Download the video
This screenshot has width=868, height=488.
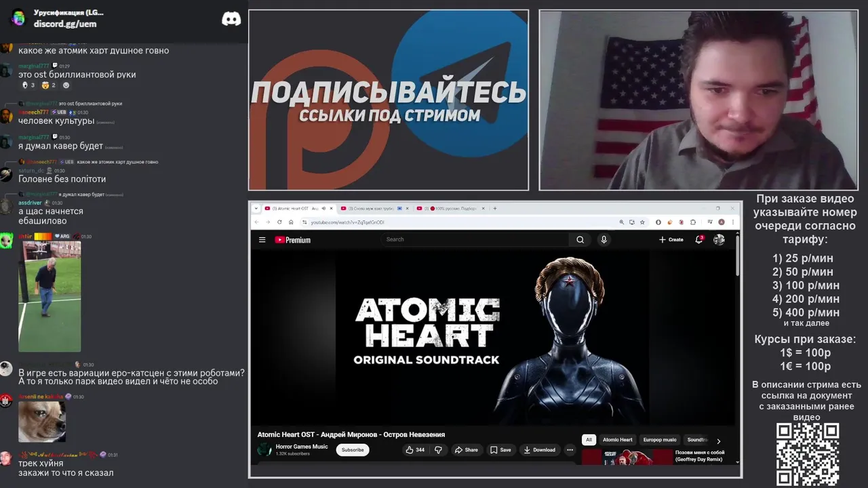[x=540, y=450]
